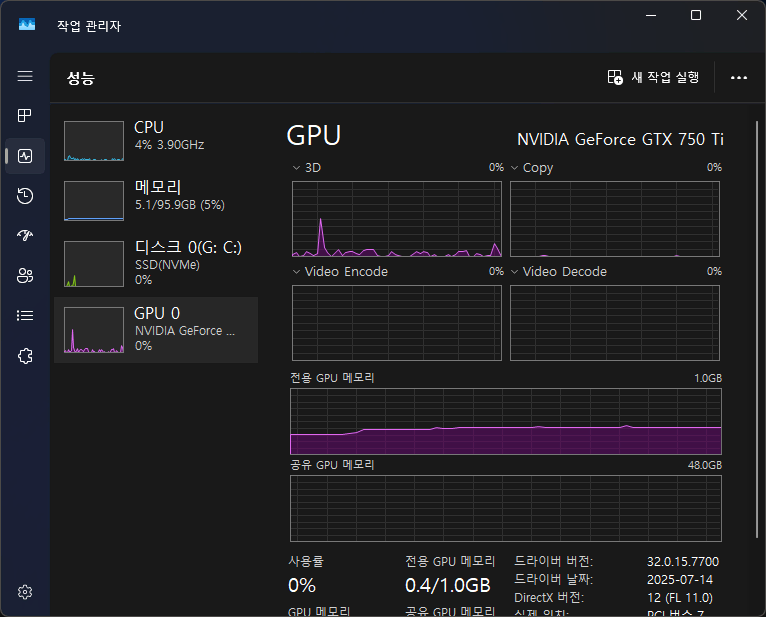Select the 디스크 0 performance item

click(156, 264)
